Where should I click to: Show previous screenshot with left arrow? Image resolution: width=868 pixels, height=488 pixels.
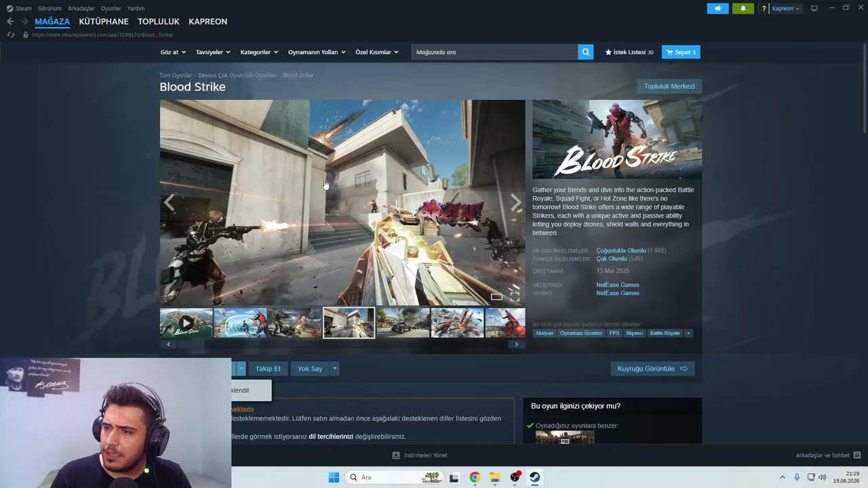169,203
